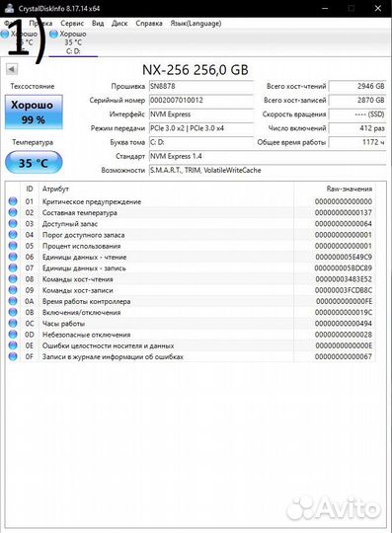Screen dimensions: 392x533
Task: Select the Критическое предупреждение attribute row
Action: (x=191, y=201)
